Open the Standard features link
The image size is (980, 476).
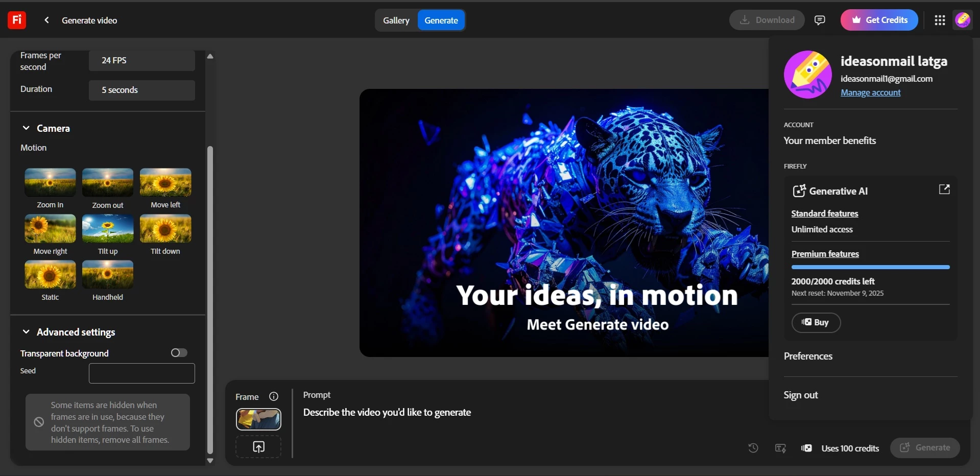pyautogui.click(x=825, y=213)
